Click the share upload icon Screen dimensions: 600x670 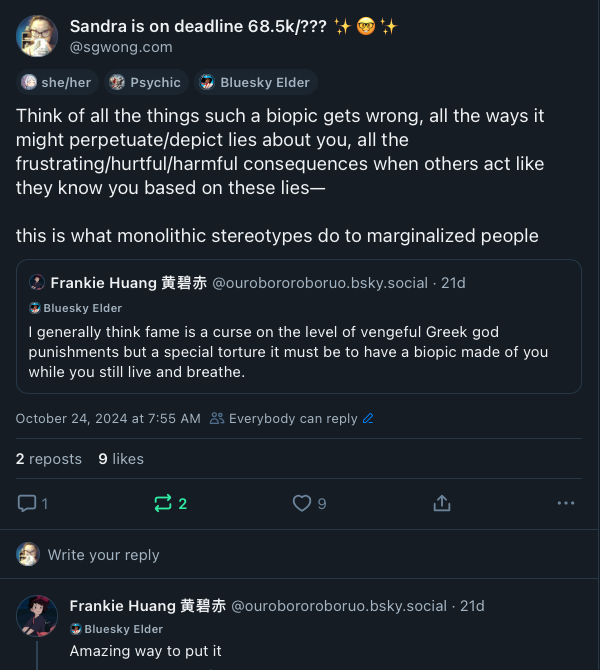[x=442, y=504]
